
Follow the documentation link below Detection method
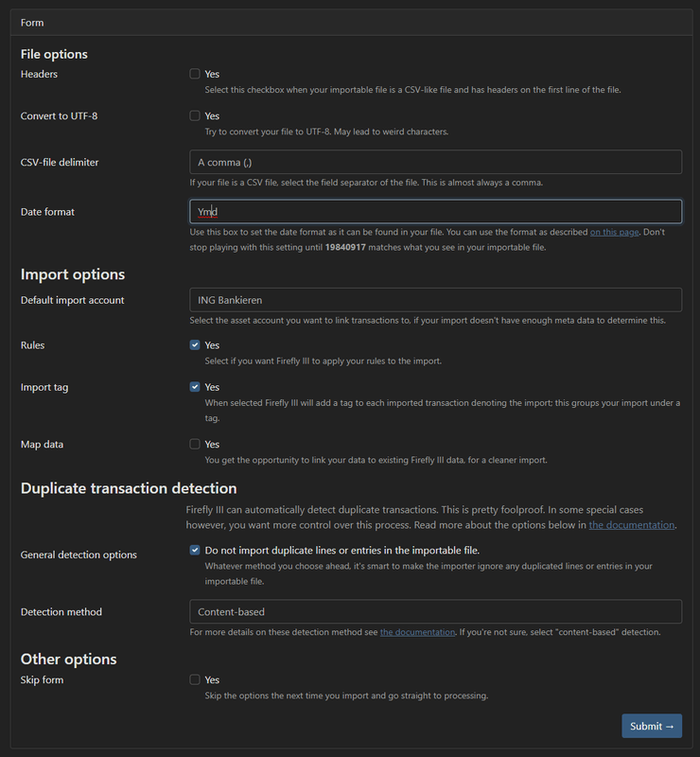click(417, 632)
